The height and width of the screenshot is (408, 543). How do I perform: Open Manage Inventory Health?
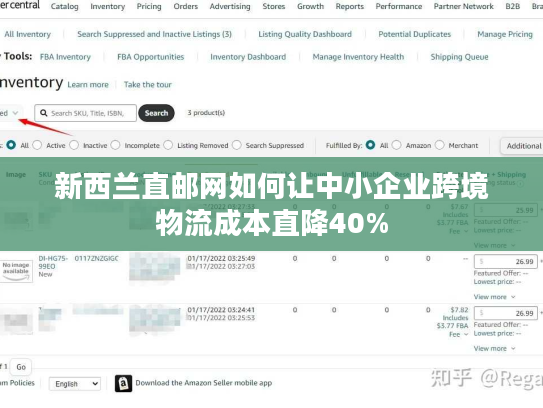[x=358, y=57]
